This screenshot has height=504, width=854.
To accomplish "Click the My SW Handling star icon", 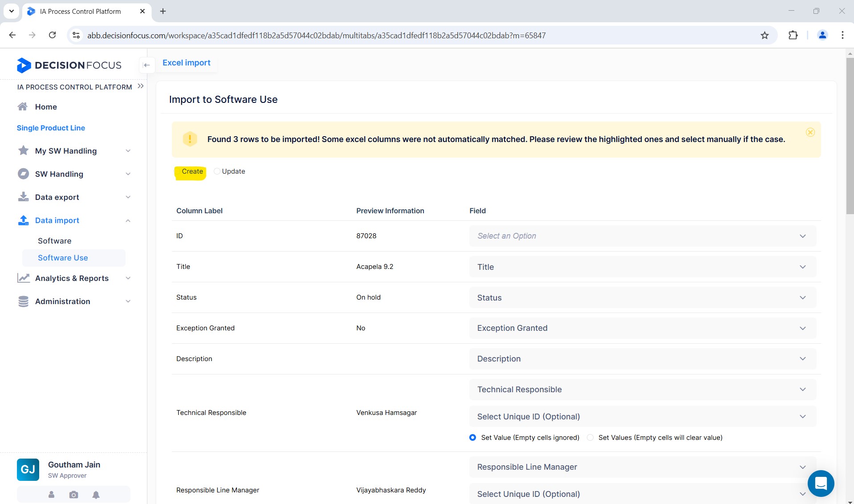I will point(23,150).
